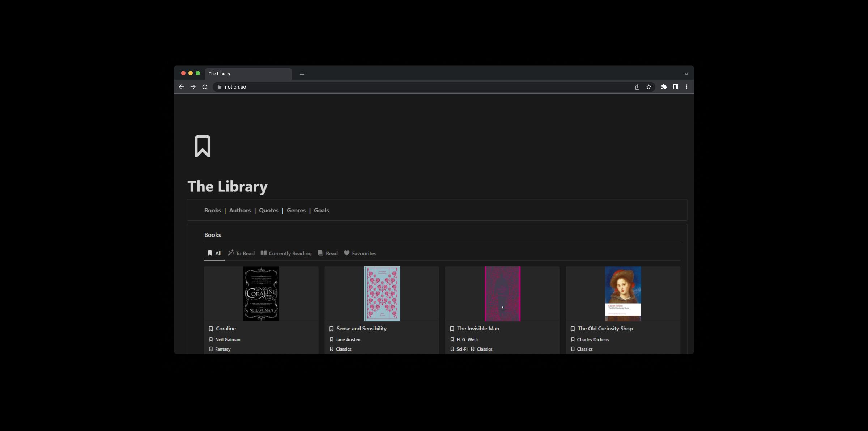Open the Coraline cover thumbnail
Viewport: 868px width, 431px height.
[x=261, y=294]
